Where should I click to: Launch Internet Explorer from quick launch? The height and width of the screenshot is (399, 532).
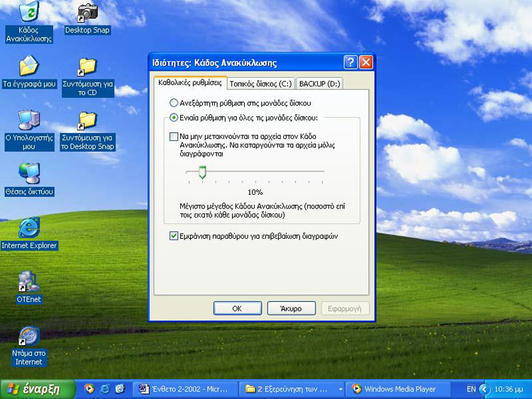point(104,389)
